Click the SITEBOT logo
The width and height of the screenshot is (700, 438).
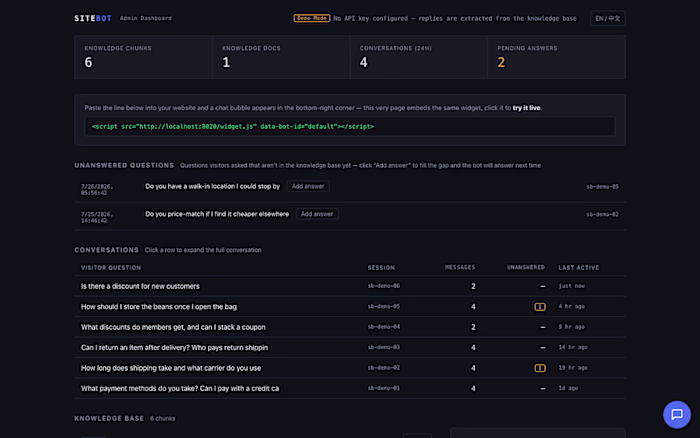pyautogui.click(x=93, y=18)
